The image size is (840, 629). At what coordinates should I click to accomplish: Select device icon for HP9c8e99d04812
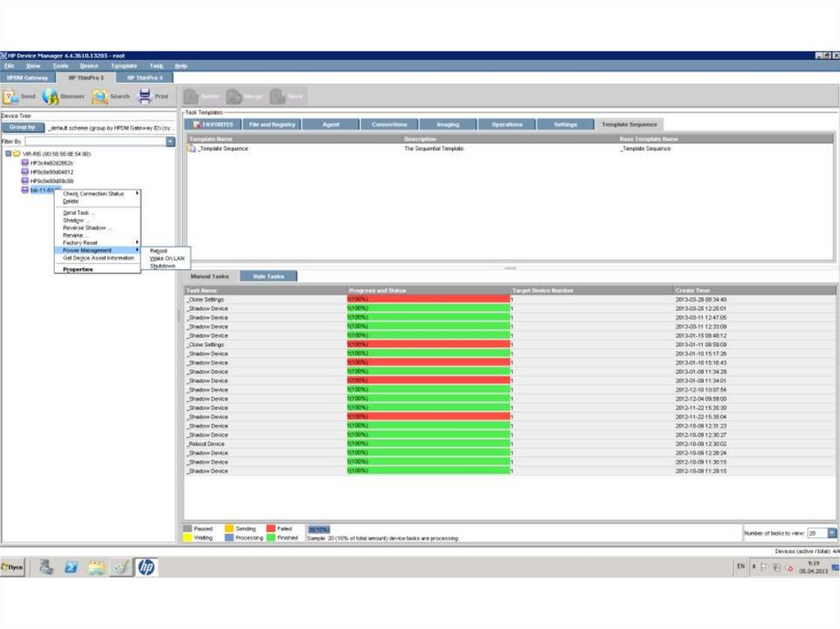[25, 172]
